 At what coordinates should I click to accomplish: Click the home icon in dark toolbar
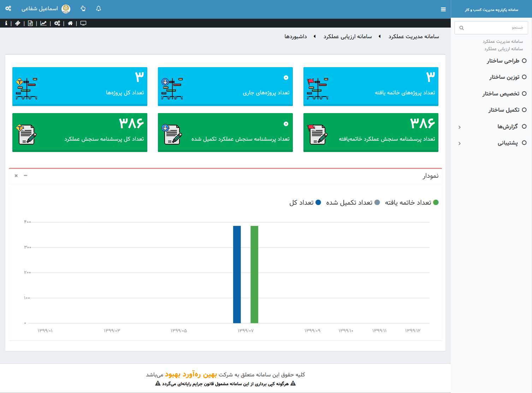click(x=70, y=23)
